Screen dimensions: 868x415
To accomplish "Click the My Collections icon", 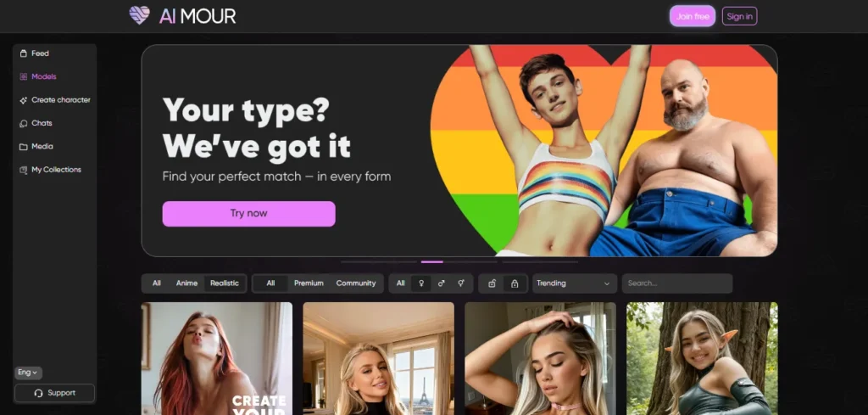I will point(23,170).
